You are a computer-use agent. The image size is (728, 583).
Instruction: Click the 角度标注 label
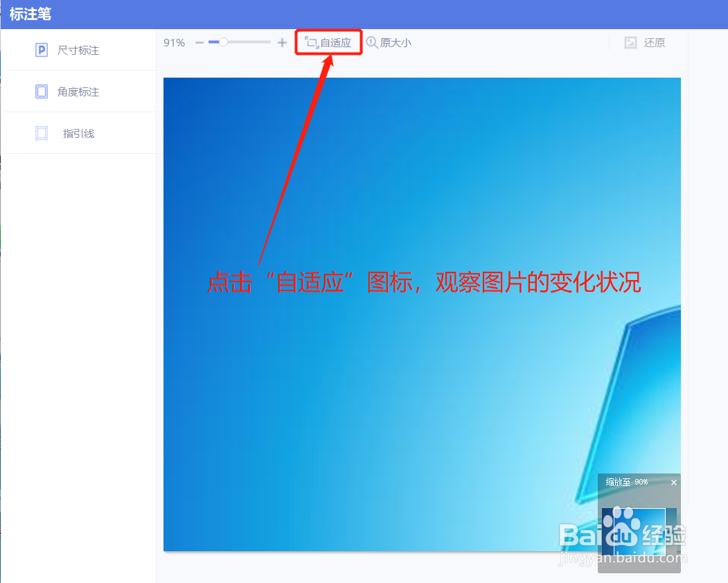(x=78, y=92)
